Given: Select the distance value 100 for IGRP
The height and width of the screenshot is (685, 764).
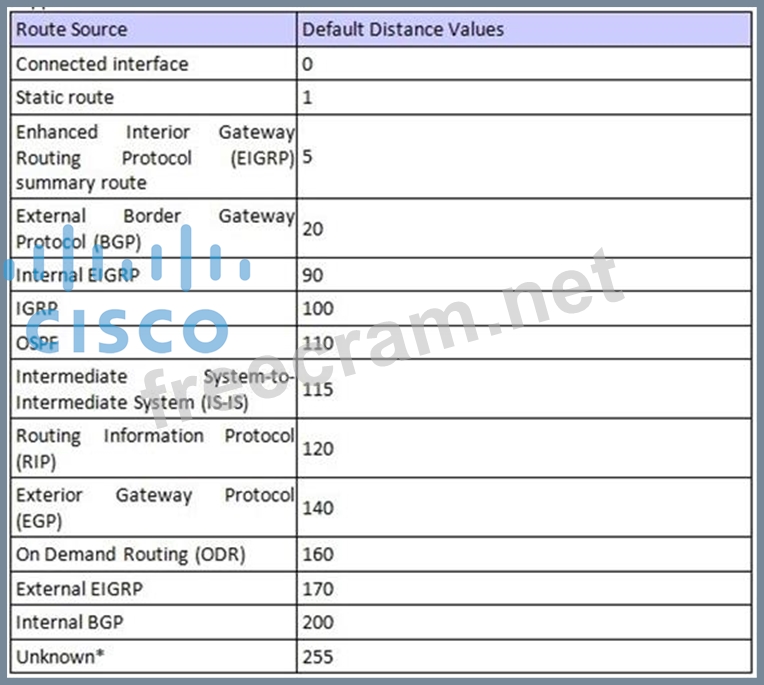Looking at the screenshot, I should coord(317,309).
